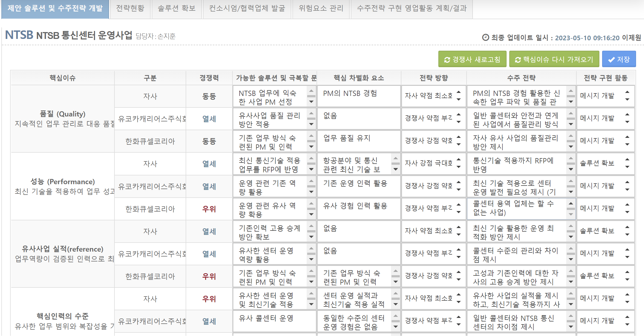Screen dimensions: 644x336
Task: Click the 유사사업 실적(reference) issue title
Action: click(63, 249)
